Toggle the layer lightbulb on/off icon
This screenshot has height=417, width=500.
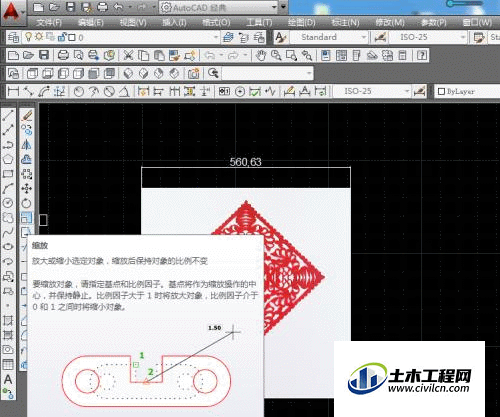[x=29, y=37]
